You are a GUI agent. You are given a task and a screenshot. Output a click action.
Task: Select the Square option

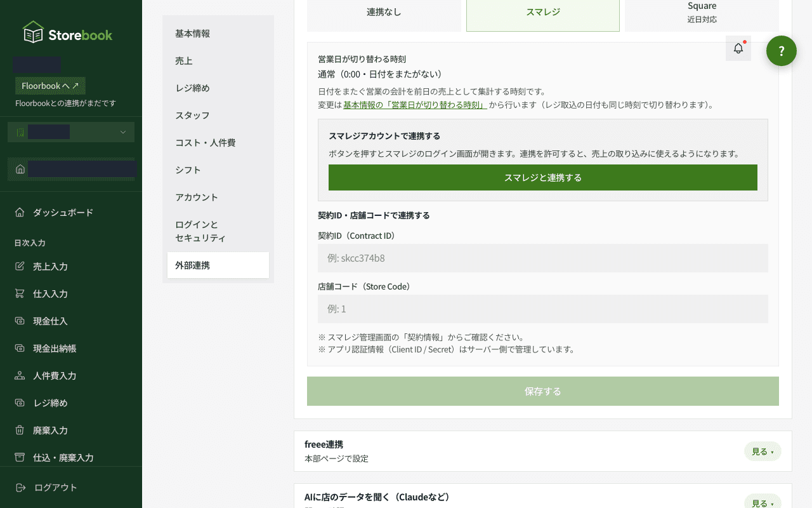click(x=702, y=13)
